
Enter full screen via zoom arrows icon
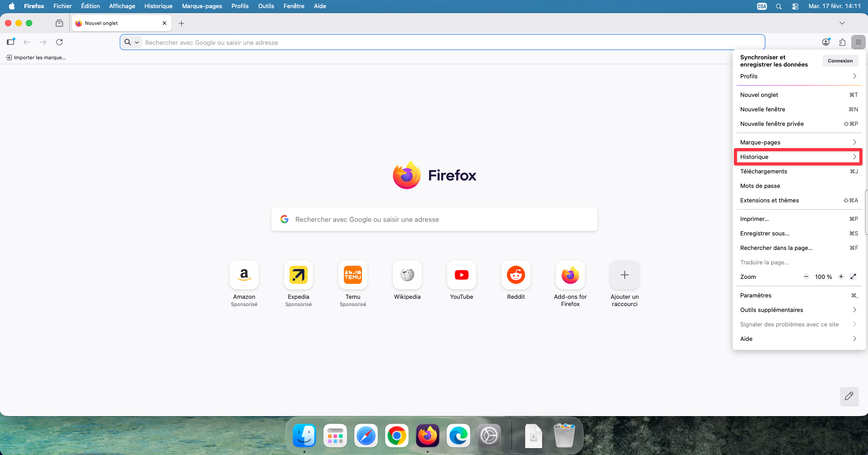[x=854, y=277]
